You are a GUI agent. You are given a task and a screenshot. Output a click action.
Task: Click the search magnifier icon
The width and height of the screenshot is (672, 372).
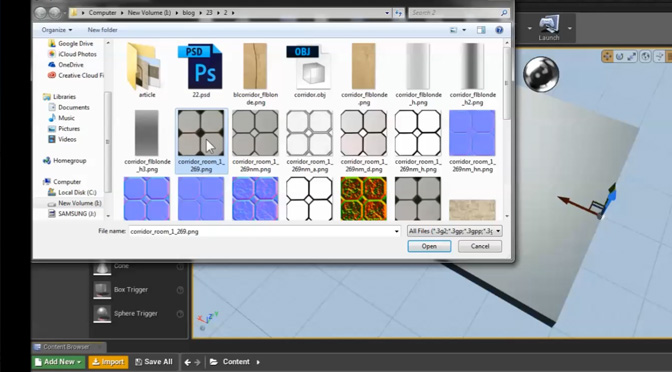[x=504, y=13]
